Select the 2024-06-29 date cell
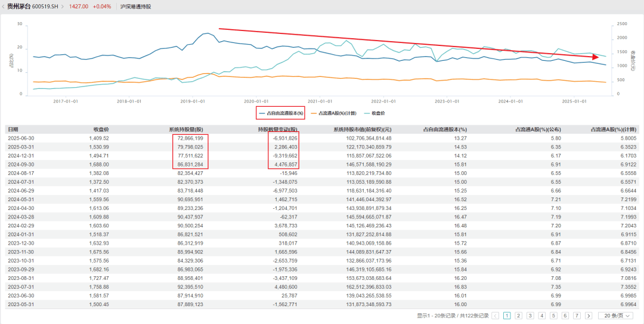644x324 pixels. click(x=20, y=190)
